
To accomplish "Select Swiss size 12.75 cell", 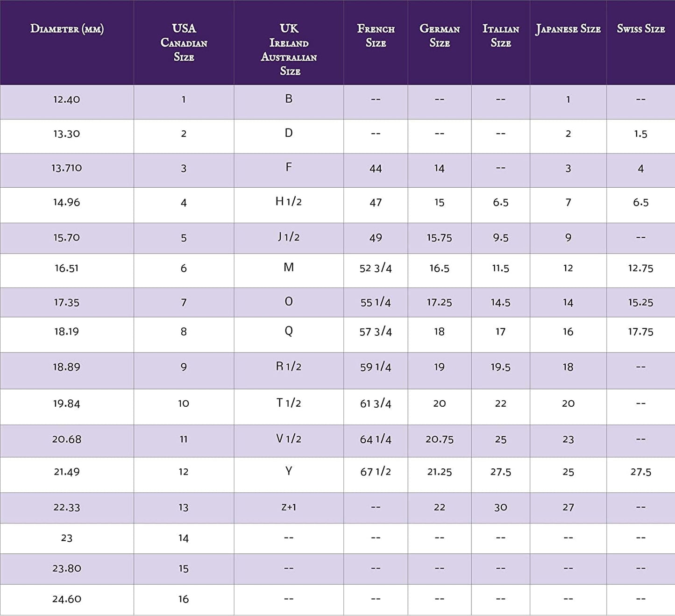I will point(640,268).
